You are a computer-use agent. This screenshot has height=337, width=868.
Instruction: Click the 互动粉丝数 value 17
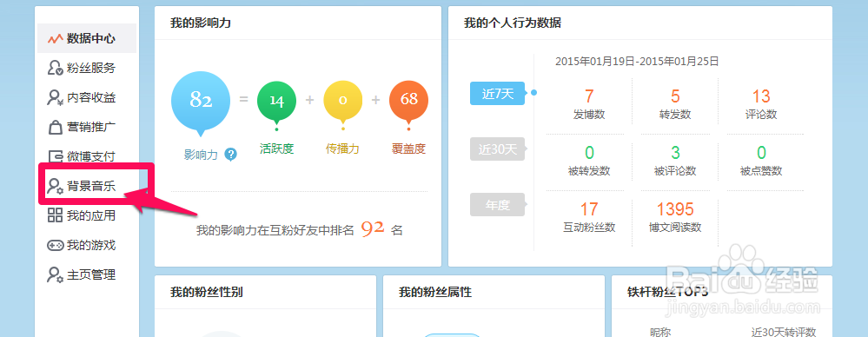589,209
